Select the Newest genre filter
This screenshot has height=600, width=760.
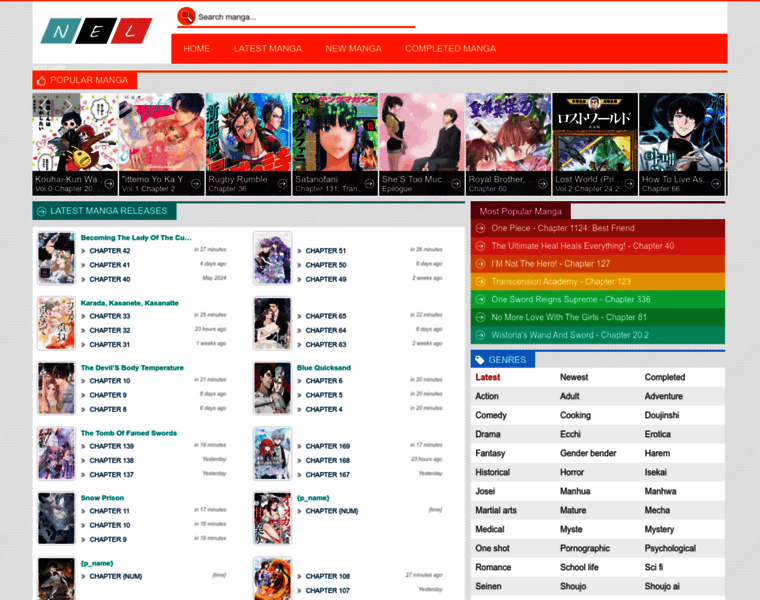[x=574, y=377]
